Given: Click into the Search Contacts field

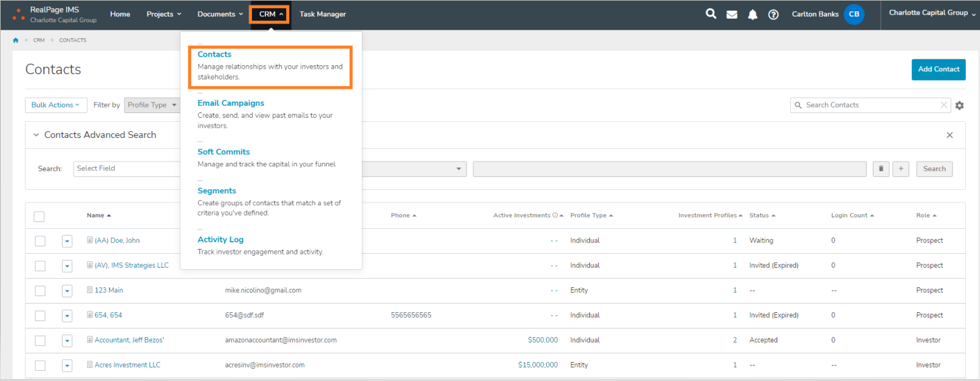Looking at the screenshot, I should (x=869, y=105).
